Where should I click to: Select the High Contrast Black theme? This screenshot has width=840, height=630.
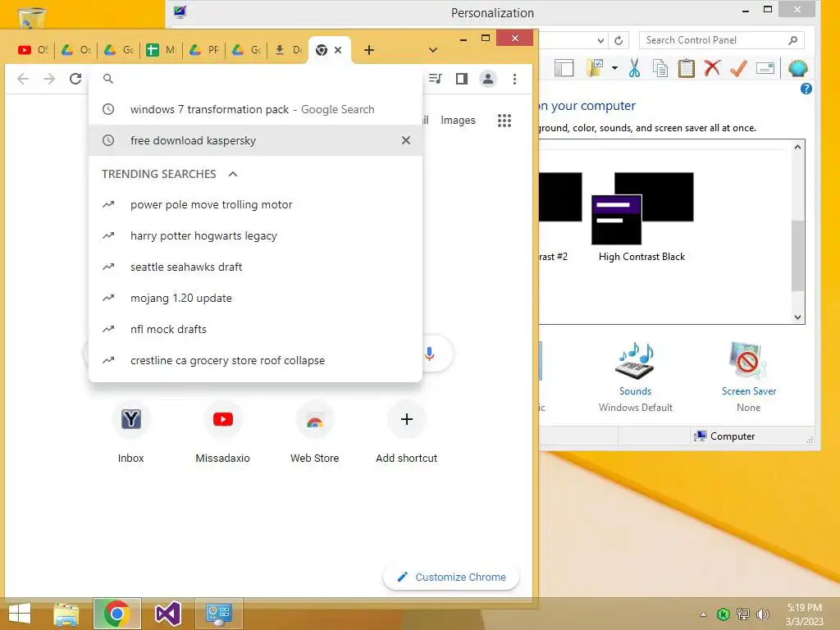[x=641, y=217]
